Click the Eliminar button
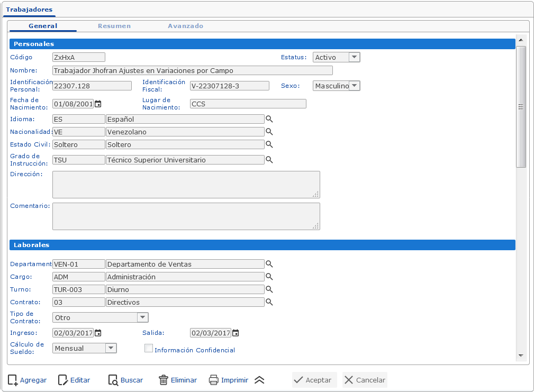534x392 pixels. tap(178, 380)
